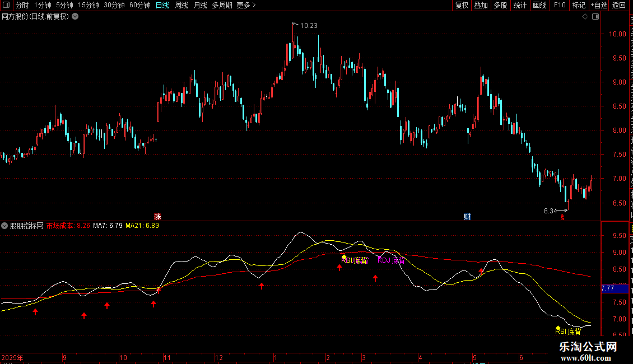This screenshot has height=364, width=633.
Task: Click the RSI 底背 label near June
Action: 568,332
